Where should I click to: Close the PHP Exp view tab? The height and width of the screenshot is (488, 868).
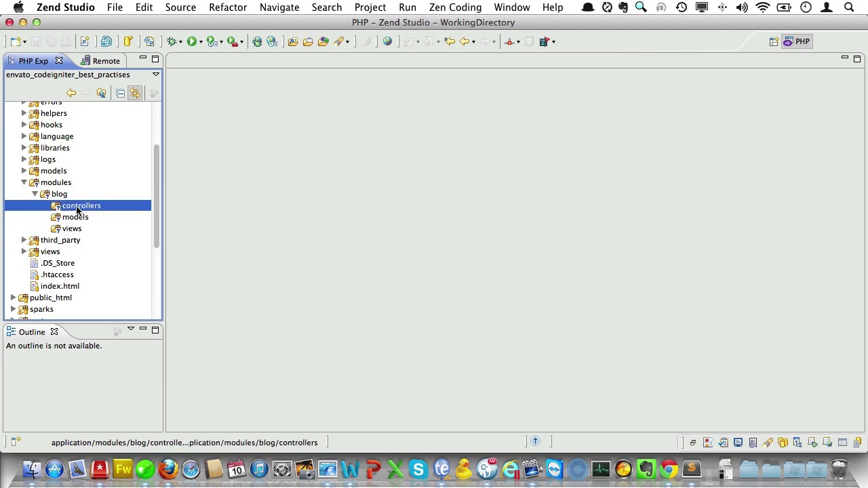point(59,61)
